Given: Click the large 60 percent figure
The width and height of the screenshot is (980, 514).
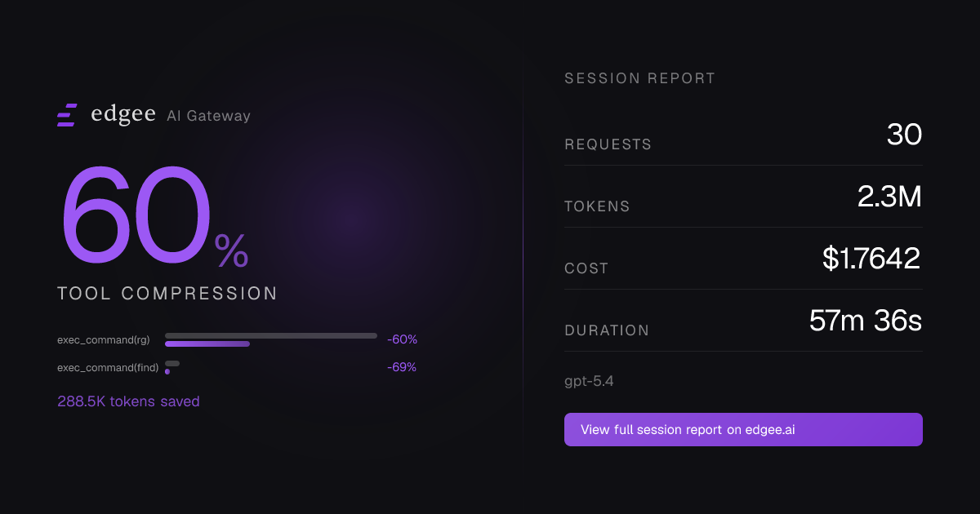Looking at the screenshot, I should point(136,215).
